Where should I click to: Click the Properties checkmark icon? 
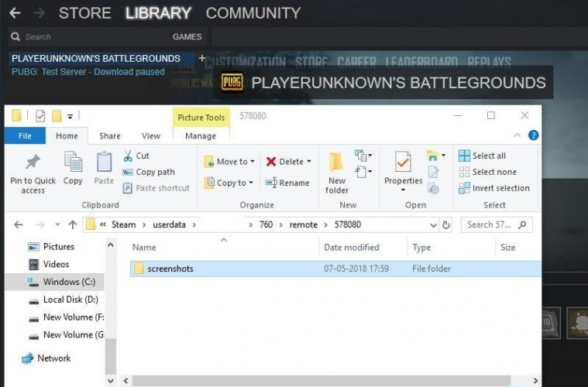click(403, 162)
